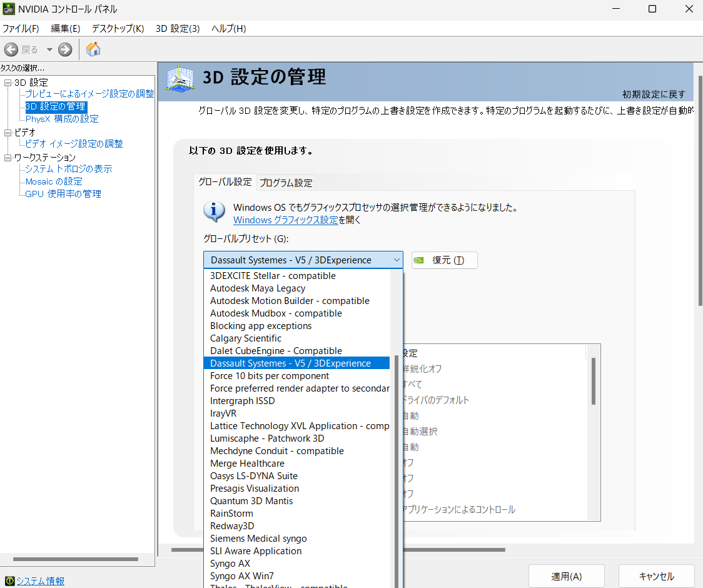Click the キャンセル button
The height and width of the screenshot is (588, 703).
point(656,576)
